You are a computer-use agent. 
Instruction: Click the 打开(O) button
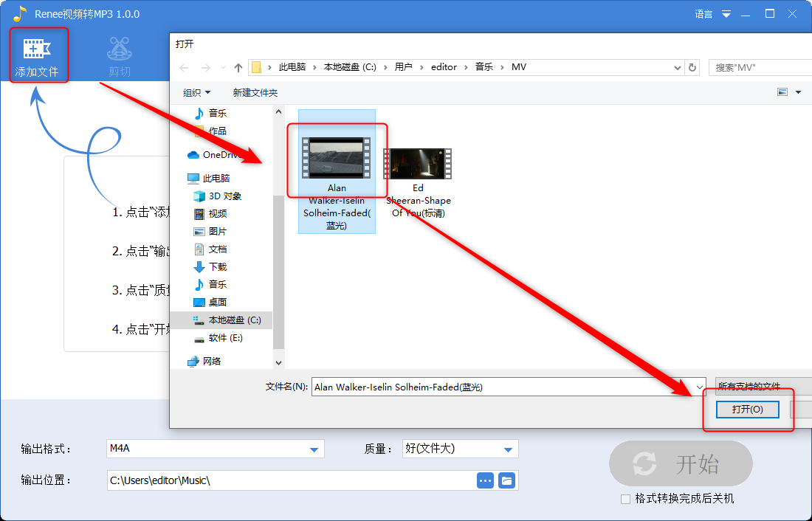pyautogui.click(x=747, y=409)
